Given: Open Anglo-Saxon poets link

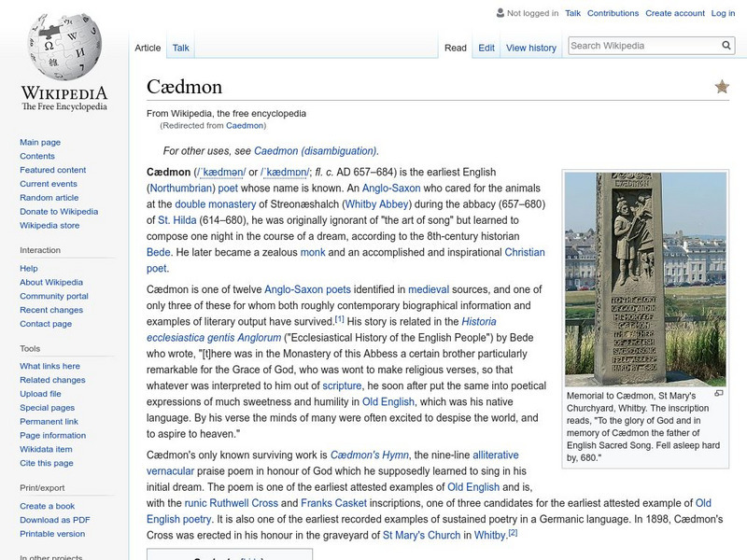Looking at the screenshot, I should [x=307, y=289].
